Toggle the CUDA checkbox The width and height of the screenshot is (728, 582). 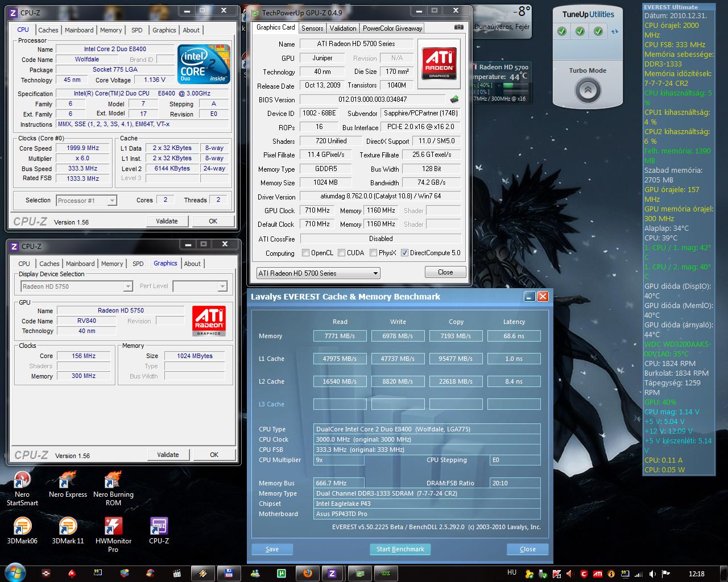pyautogui.click(x=342, y=253)
